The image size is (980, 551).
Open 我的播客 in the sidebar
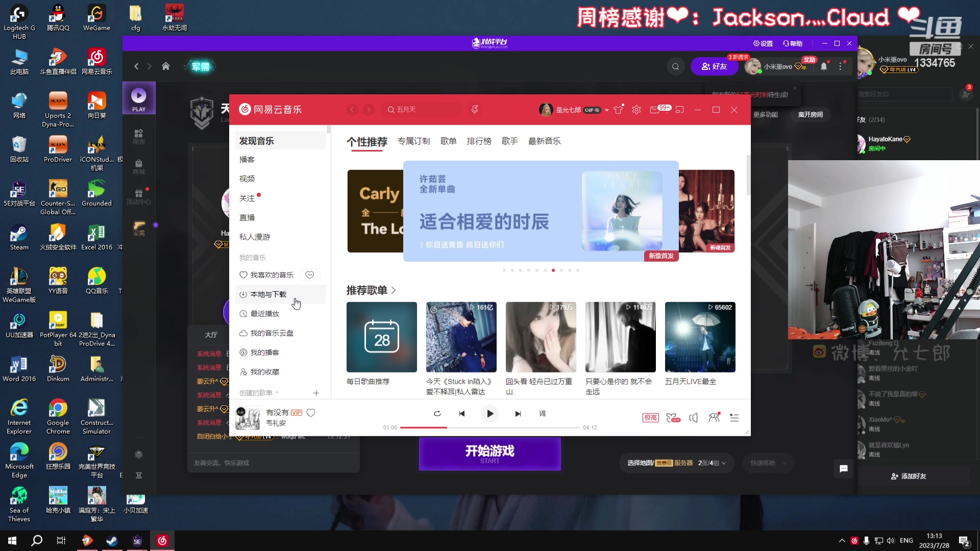[x=280, y=353]
